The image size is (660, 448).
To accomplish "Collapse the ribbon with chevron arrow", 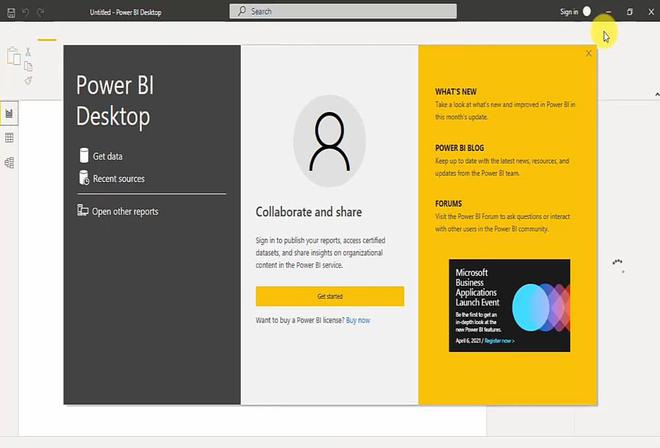I will pyautogui.click(x=657, y=94).
